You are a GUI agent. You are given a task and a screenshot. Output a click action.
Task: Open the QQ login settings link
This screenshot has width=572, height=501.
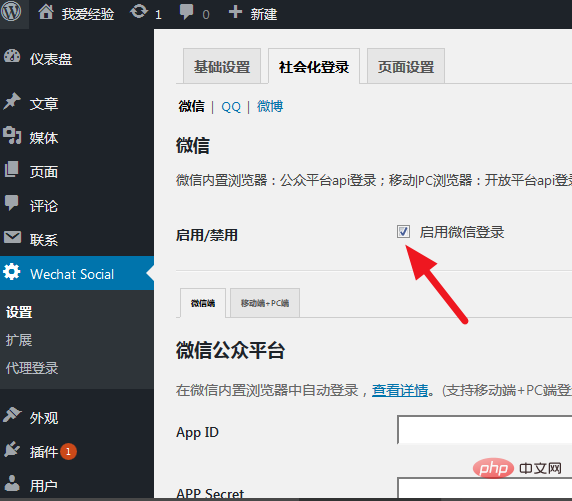(x=231, y=107)
